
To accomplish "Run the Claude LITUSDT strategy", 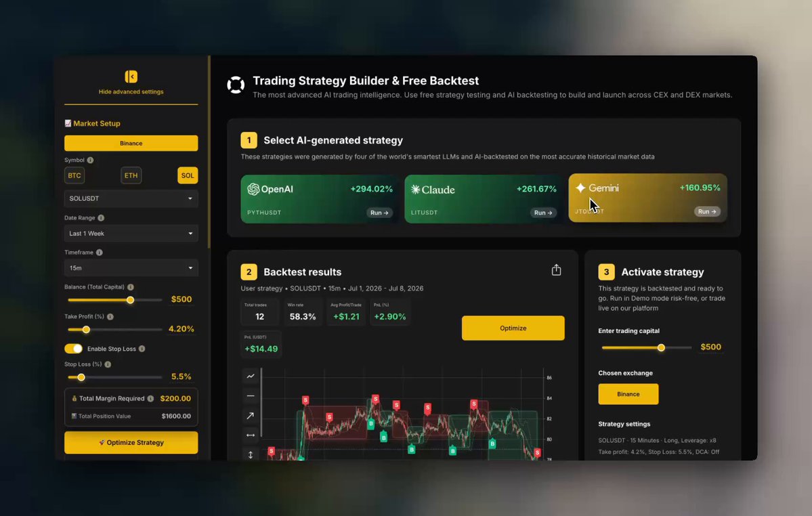I will 543,213.
